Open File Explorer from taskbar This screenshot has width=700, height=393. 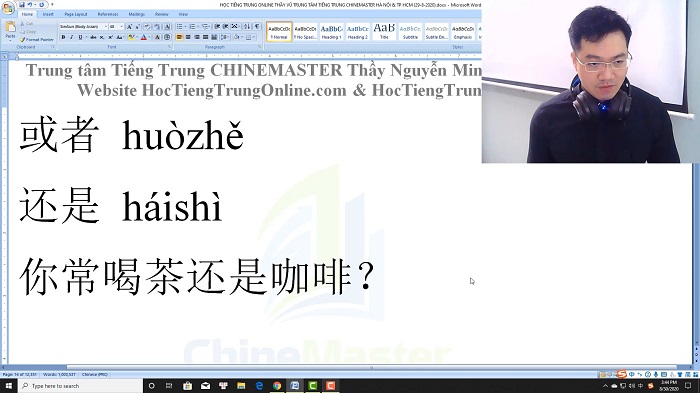[x=241, y=386]
